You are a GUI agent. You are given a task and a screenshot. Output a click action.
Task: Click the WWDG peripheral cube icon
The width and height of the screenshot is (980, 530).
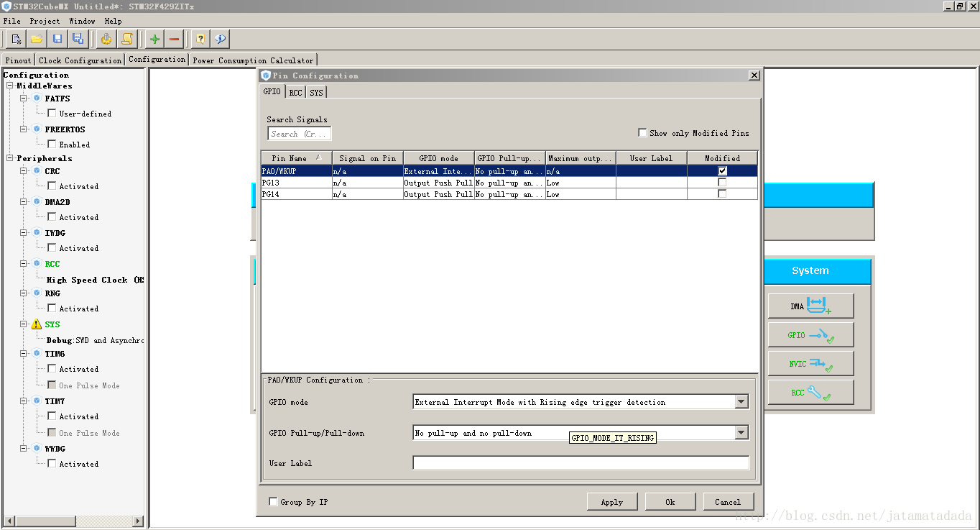click(37, 447)
